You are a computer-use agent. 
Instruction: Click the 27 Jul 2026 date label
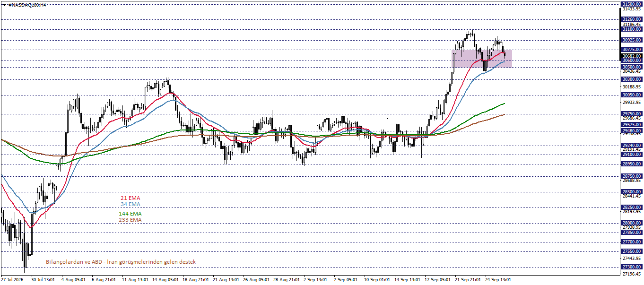point(13,280)
